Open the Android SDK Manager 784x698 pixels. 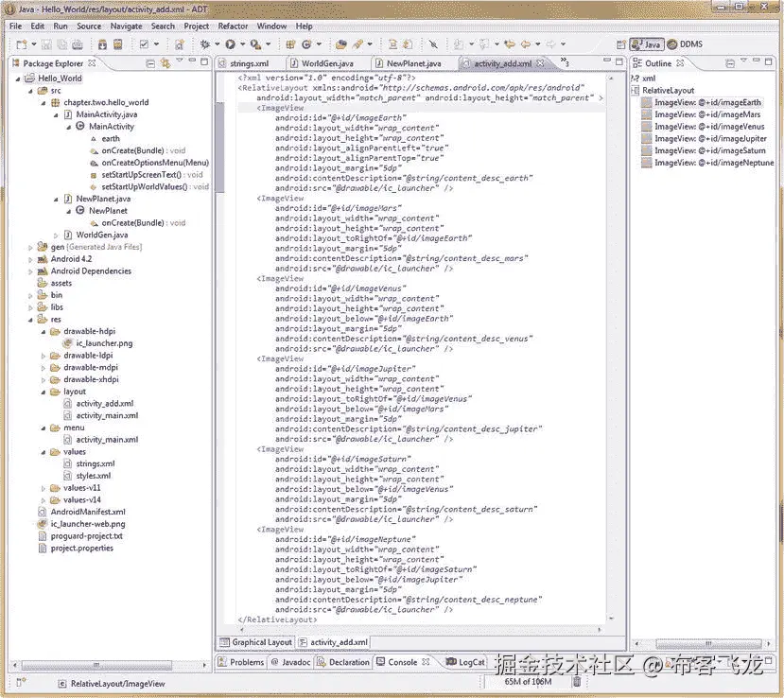pos(102,44)
